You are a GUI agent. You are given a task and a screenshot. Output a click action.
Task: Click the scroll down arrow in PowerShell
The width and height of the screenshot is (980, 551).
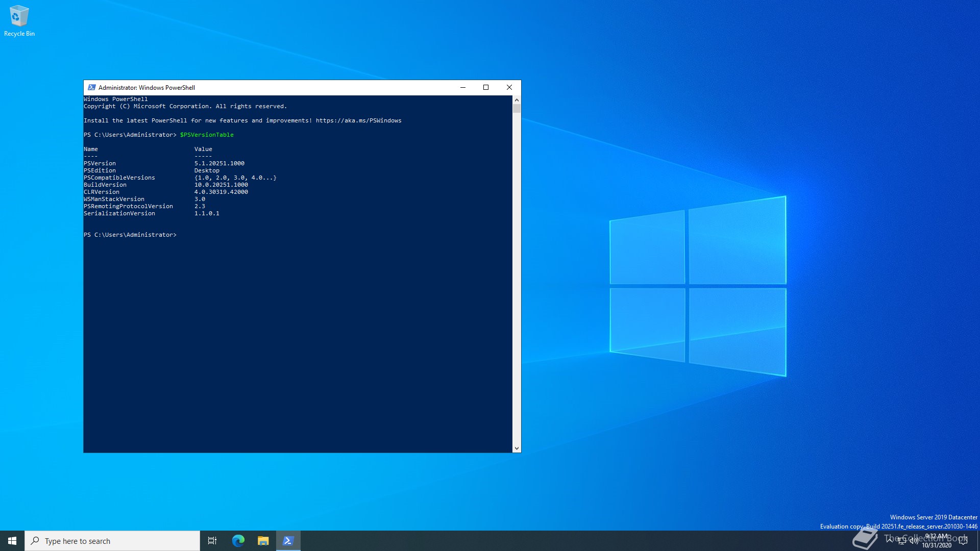click(517, 448)
